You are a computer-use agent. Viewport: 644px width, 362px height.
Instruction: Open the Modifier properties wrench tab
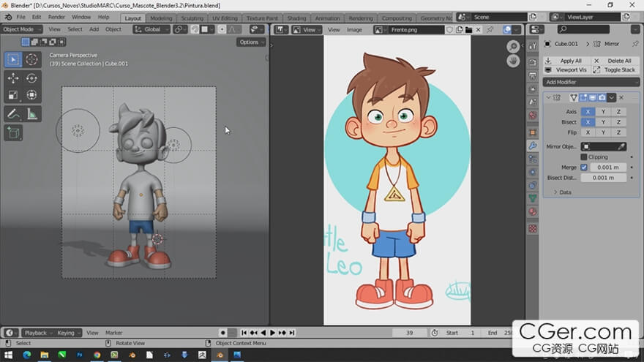pos(533,146)
